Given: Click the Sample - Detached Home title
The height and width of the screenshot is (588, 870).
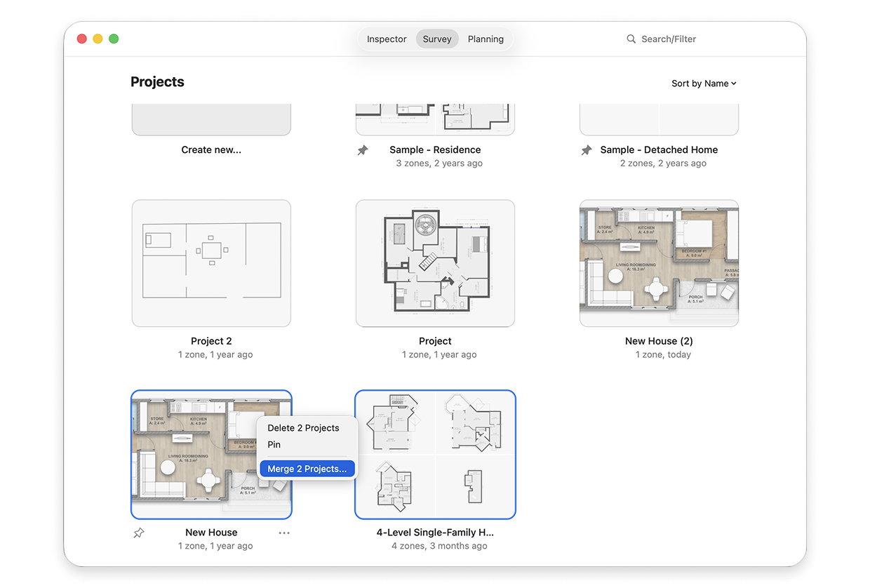Looking at the screenshot, I should [x=659, y=150].
